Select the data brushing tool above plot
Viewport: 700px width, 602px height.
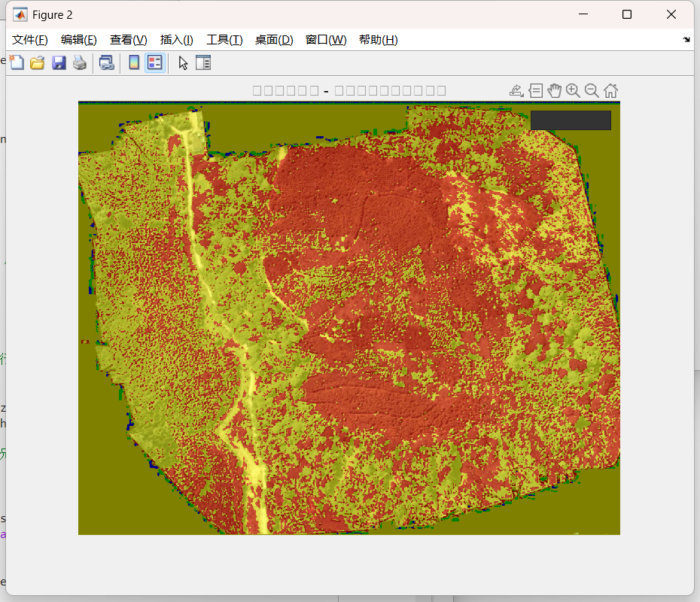[535, 91]
